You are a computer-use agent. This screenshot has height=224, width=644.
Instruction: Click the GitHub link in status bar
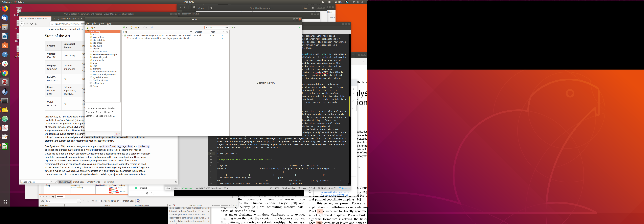click(x=322, y=188)
